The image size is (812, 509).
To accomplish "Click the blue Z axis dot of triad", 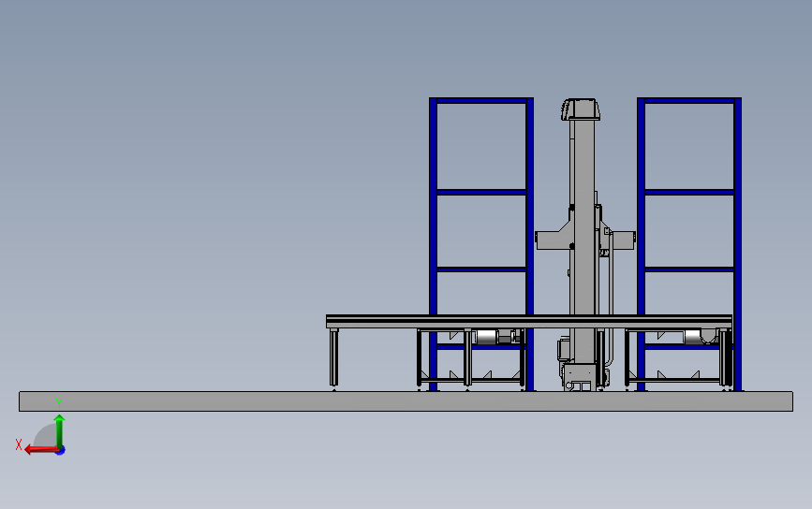I will click(x=61, y=451).
